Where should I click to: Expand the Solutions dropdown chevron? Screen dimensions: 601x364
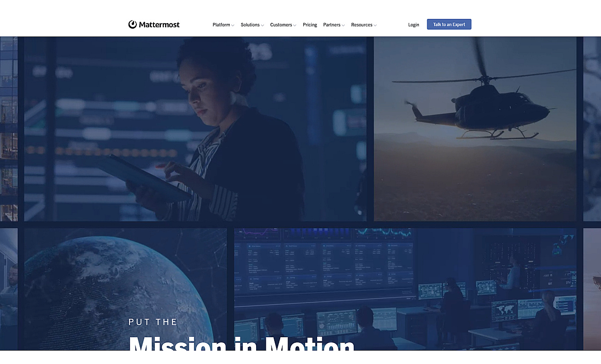pos(262,25)
